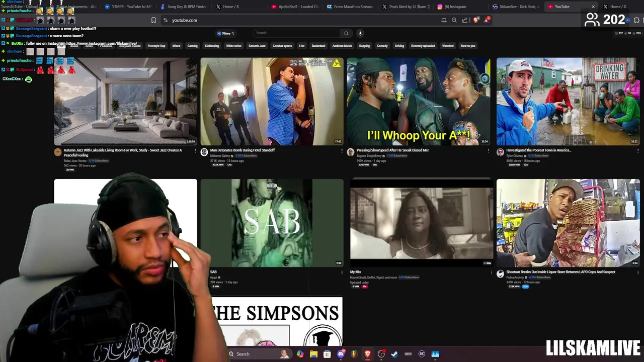Open more options for Man Detonates Bomb video
644x362 pixels.
pos(342,151)
